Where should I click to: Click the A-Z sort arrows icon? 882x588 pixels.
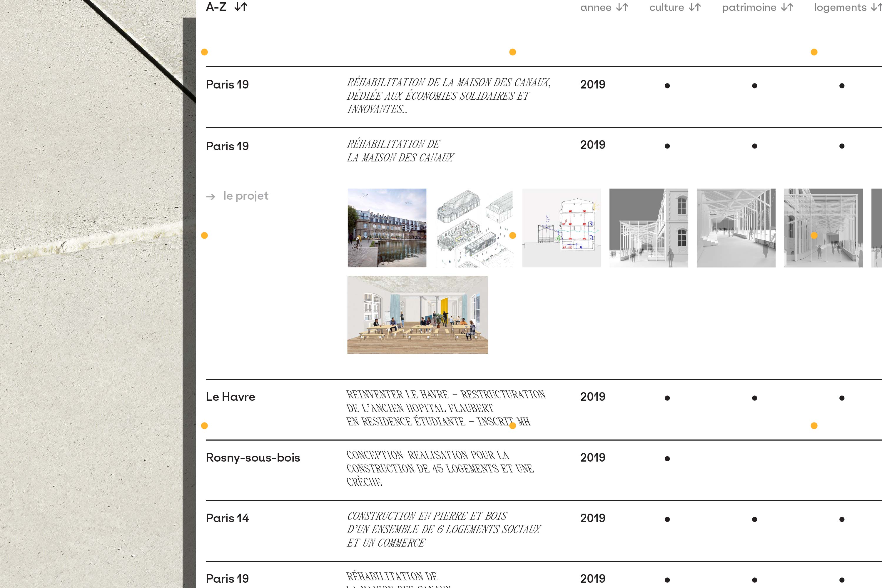(241, 7)
